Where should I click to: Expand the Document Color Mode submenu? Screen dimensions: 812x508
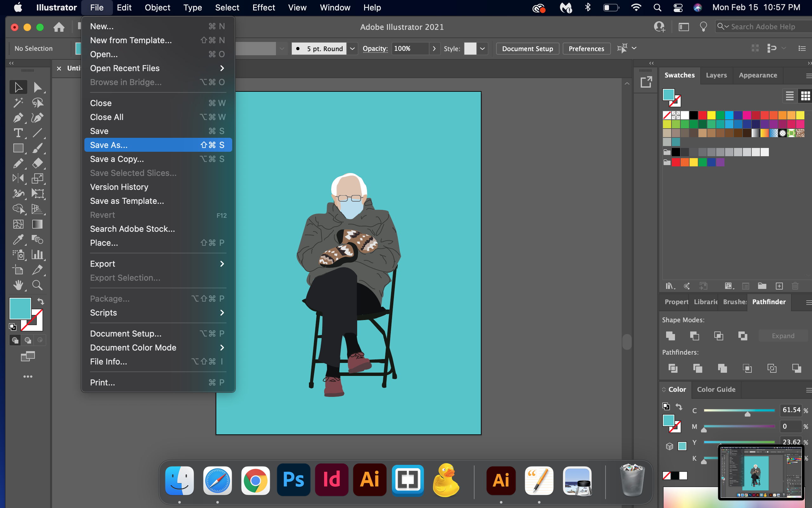coord(158,348)
